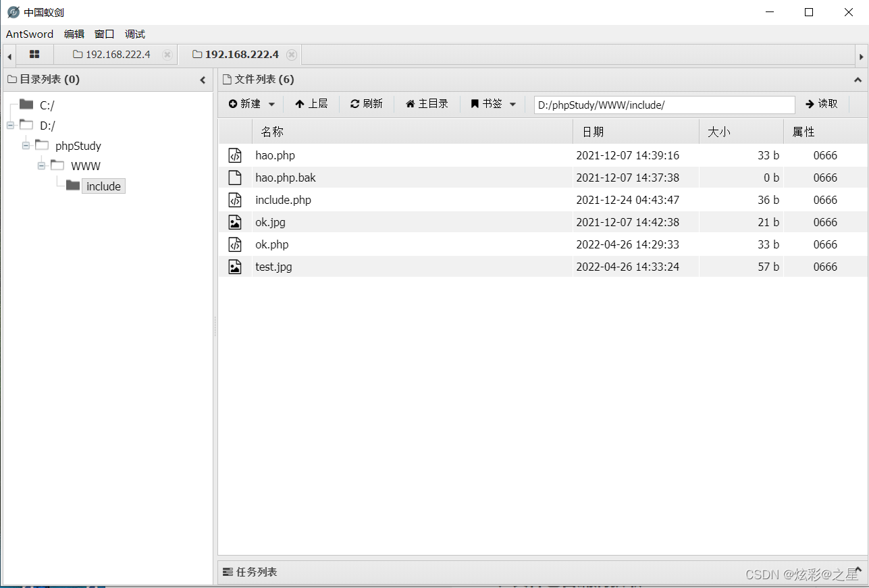Image resolution: width=869 pixels, height=588 pixels.
Task: Click date 2022-04-26 14:33:24
Action: (x=627, y=267)
